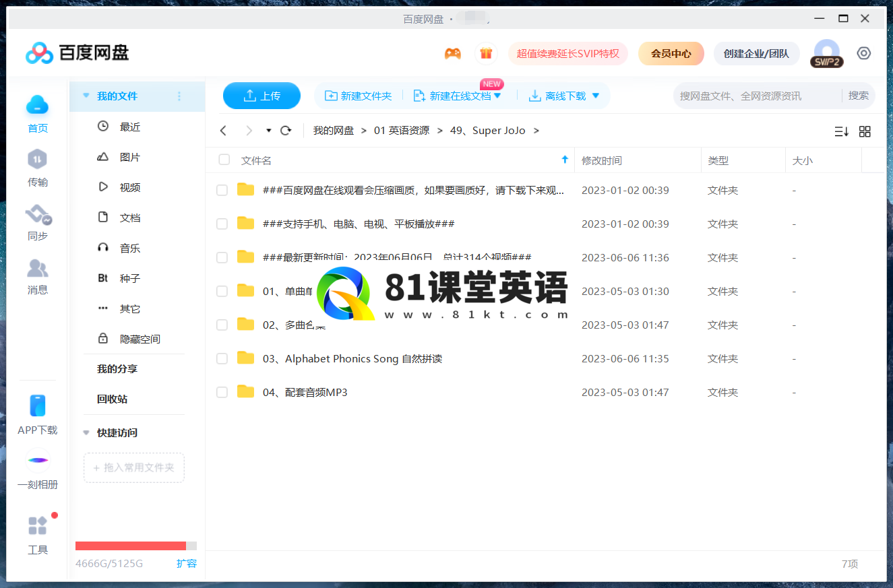893x588 pixels.
Task: Check the ###百度网盘在线观看 folder checkbox
Action: (x=222, y=191)
